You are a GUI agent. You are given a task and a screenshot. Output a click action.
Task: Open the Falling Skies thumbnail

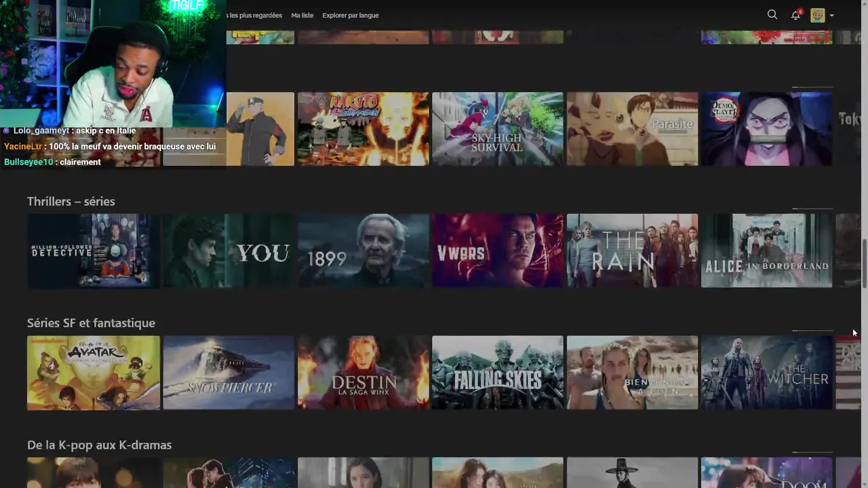coord(498,373)
